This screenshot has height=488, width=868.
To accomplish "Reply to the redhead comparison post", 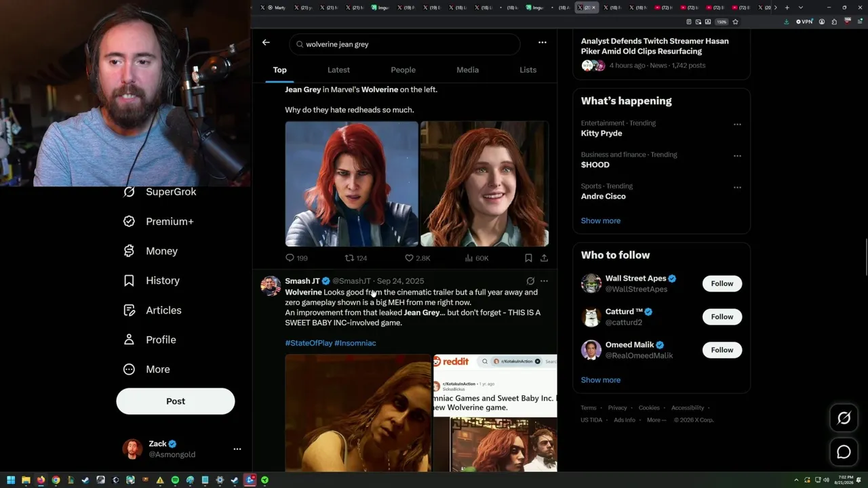I will (x=296, y=258).
